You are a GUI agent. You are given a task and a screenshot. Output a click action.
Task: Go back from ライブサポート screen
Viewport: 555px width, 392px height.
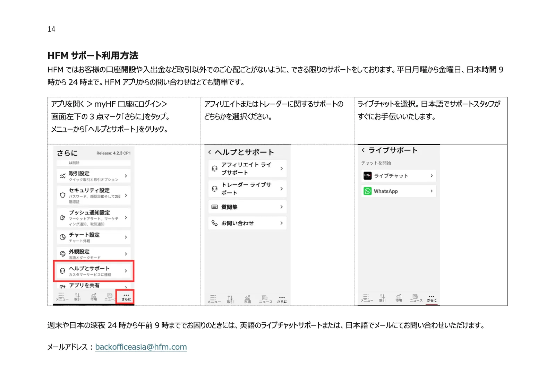pyautogui.click(x=363, y=150)
